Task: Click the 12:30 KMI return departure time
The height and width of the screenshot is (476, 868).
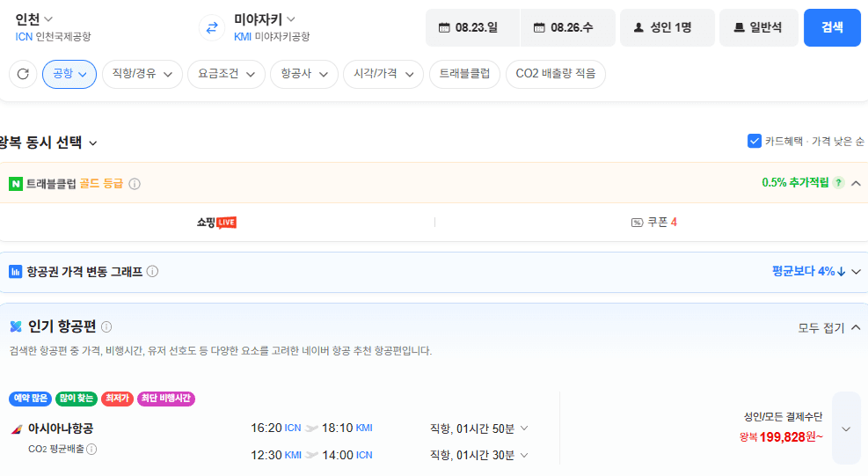Action: (275, 456)
